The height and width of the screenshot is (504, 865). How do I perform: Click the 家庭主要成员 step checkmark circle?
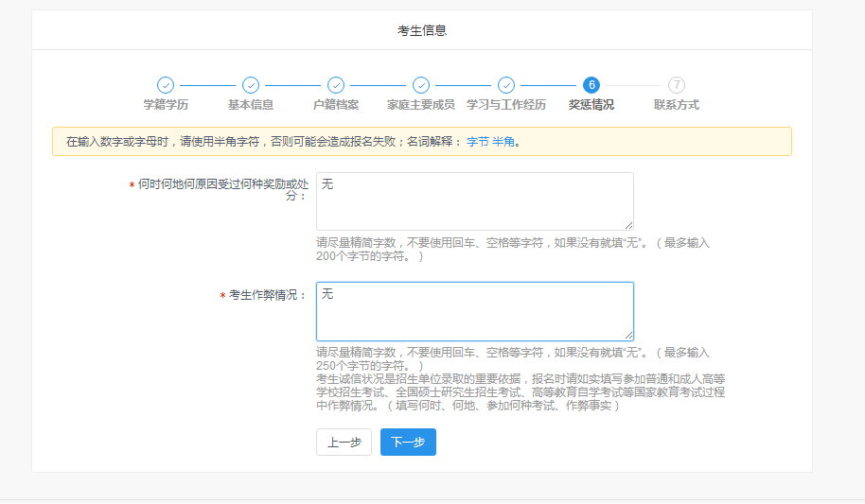click(x=421, y=85)
